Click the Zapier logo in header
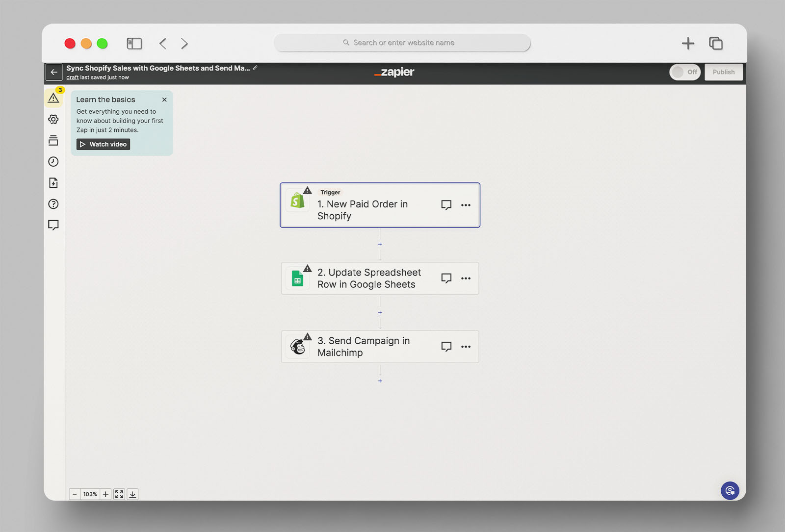Viewport: 785px width, 532px height. pos(394,72)
